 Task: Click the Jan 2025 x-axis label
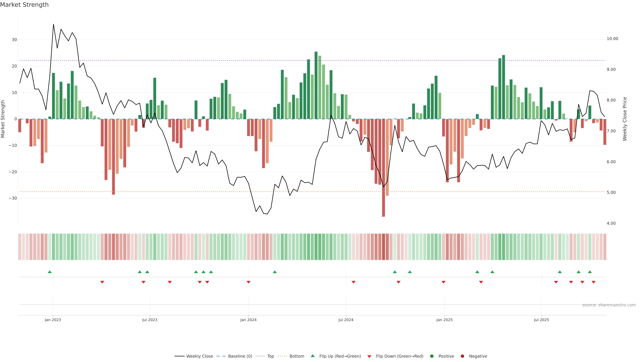[x=444, y=320]
